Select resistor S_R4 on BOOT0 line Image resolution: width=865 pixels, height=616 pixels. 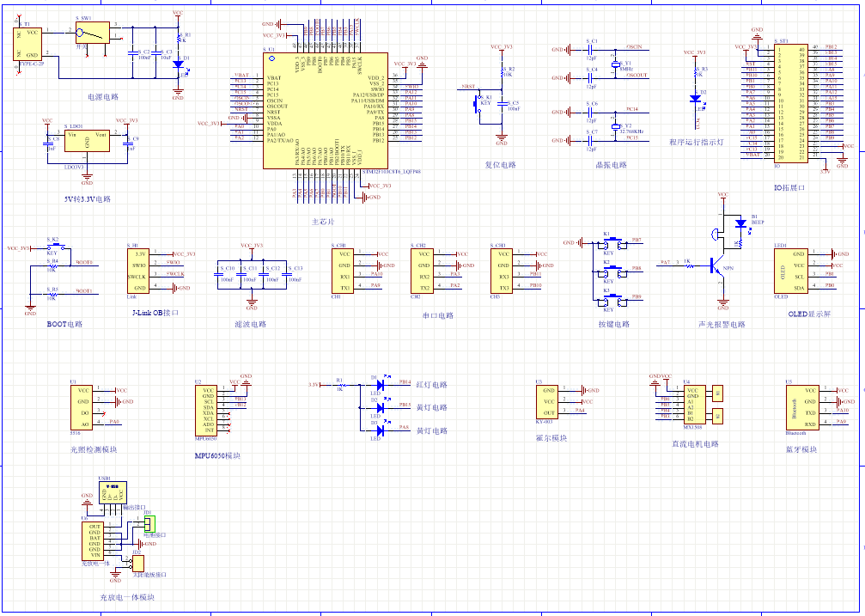[52, 265]
